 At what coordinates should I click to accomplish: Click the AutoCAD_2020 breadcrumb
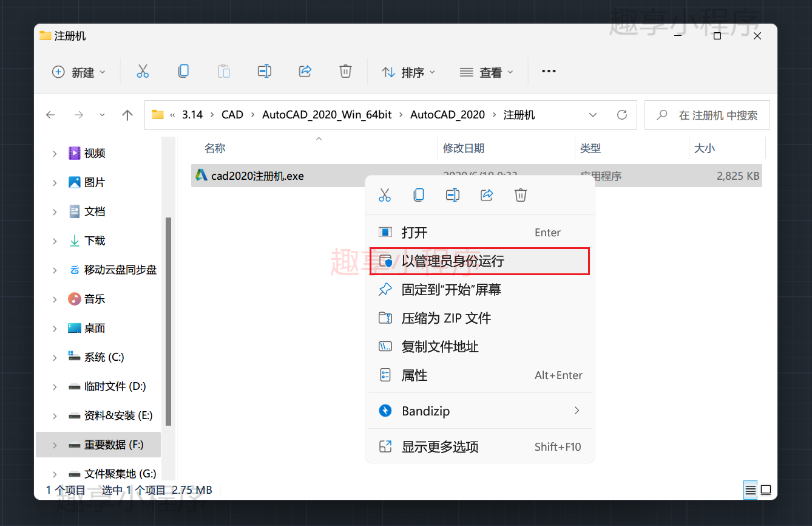(x=448, y=115)
